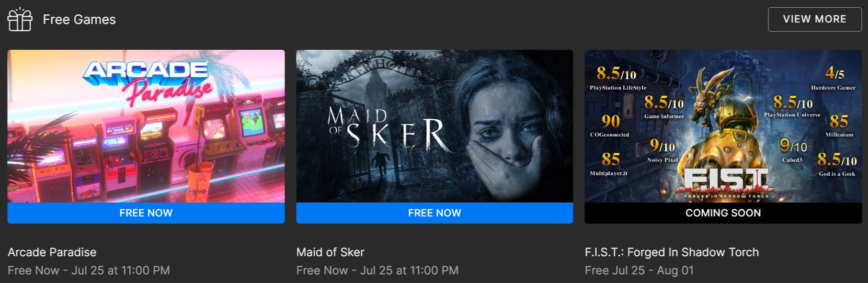Click FREE NOW banner under Arcade Paradise
This screenshot has width=868, height=283.
(x=146, y=213)
